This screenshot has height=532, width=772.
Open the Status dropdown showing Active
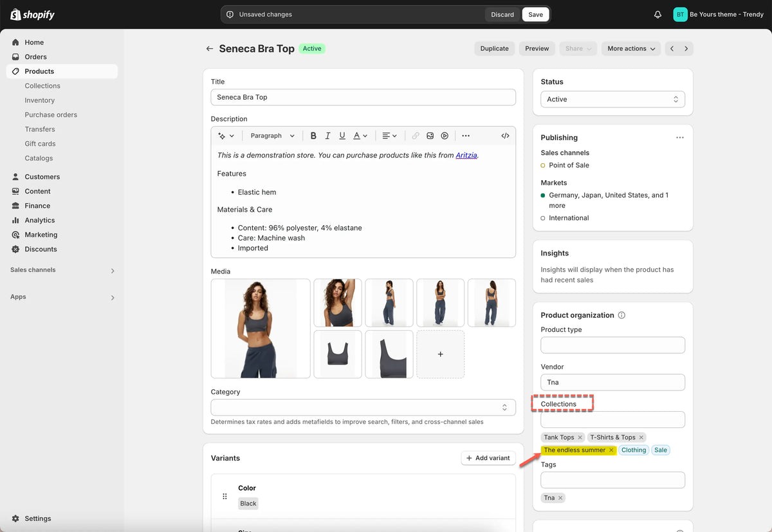612,99
